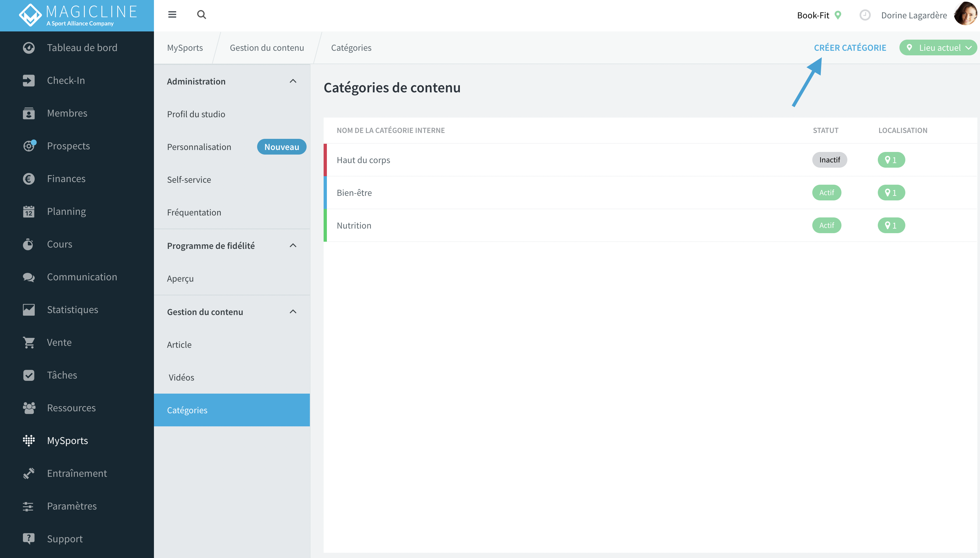The width and height of the screenshot is (980, 558).
Task: Open Dorine Lagardère's profile picture
Action: point(966,14)
